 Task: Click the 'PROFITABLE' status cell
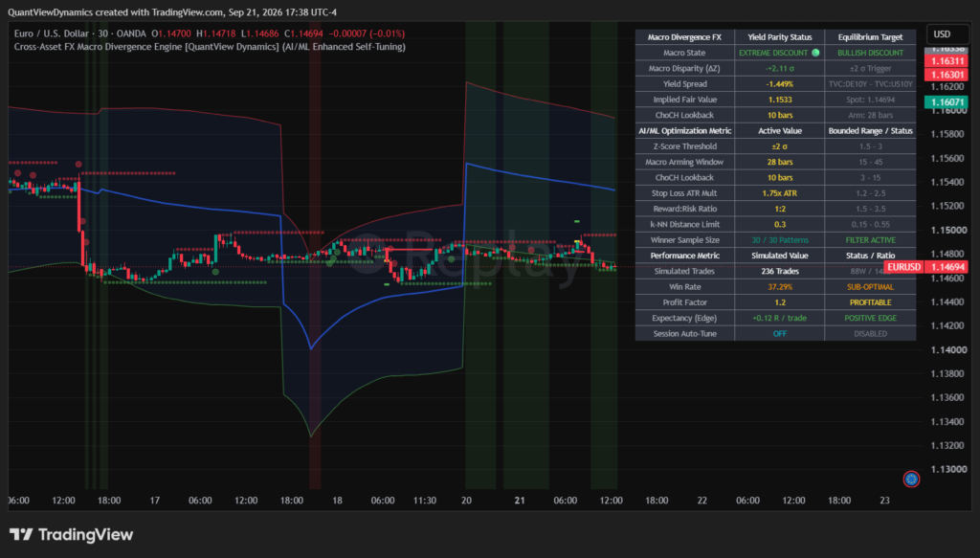click(870, 302)
